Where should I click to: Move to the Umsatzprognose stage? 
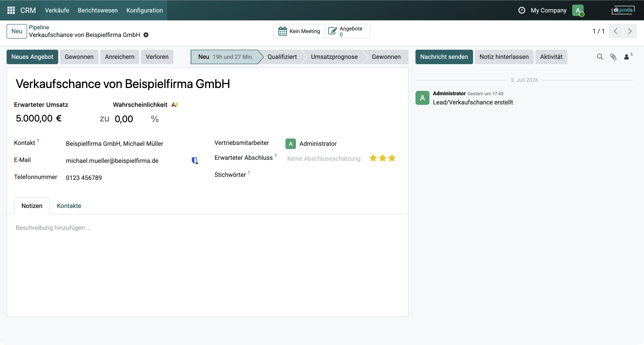click(x=334, y=57)
